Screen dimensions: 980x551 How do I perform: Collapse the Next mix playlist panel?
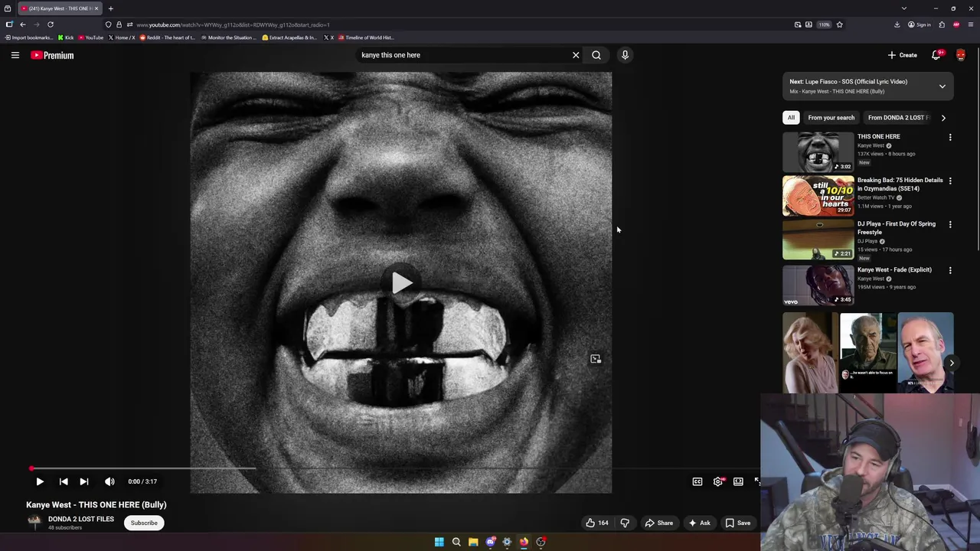[942, 86]
